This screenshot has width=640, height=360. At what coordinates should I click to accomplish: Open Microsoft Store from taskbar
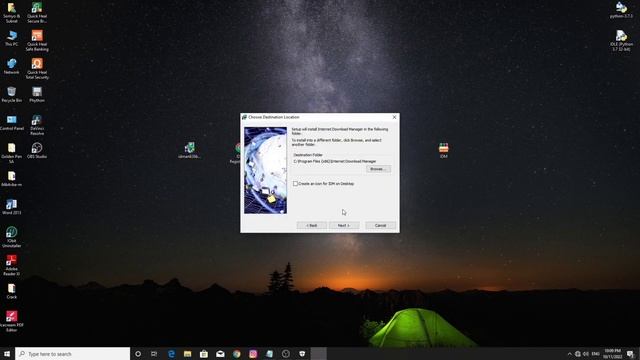pos(204,353)
